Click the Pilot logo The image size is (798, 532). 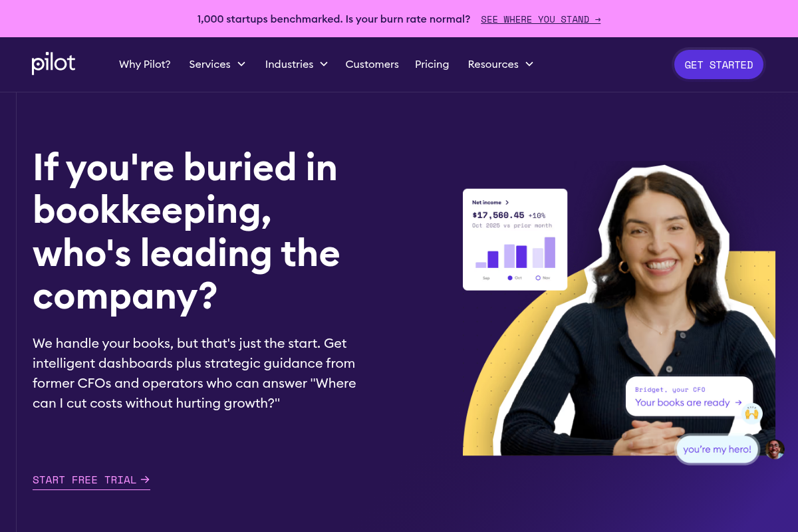53,64
